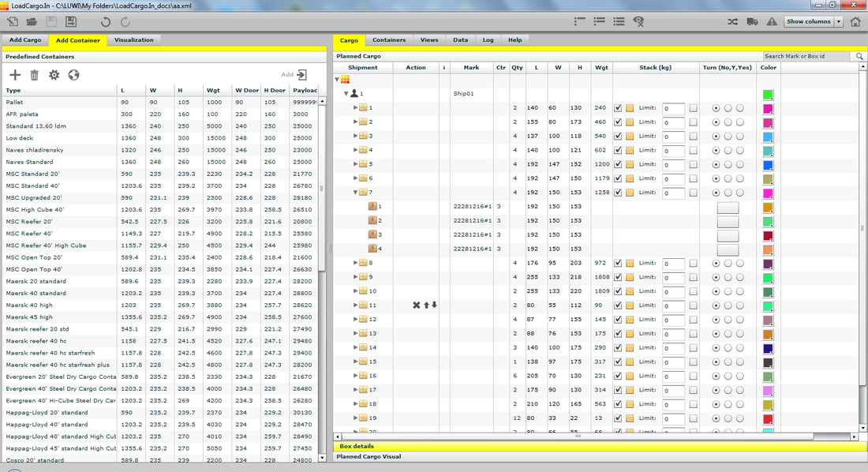Viewport: 868px width, 472px height.
Task: Click the warning triangle icon
Action: coord(772,21)
